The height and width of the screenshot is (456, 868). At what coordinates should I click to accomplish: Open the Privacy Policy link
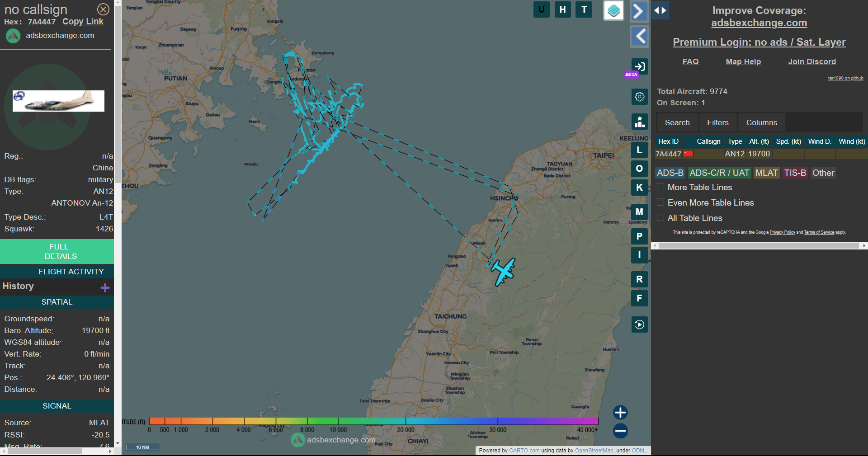point(782,232)
